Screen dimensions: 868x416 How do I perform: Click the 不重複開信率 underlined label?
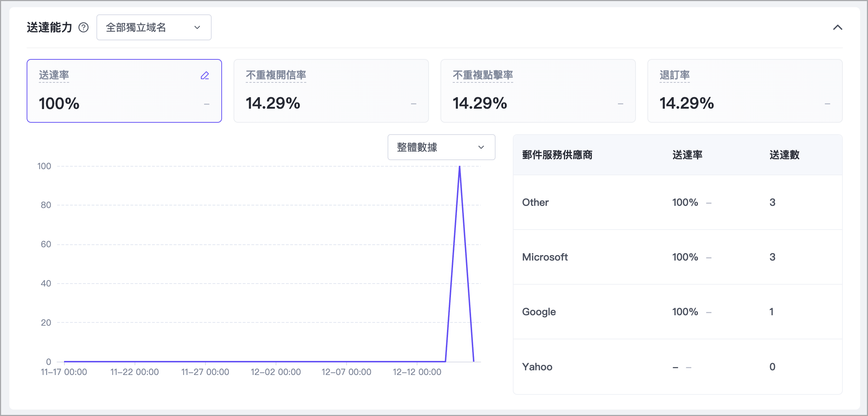tap(276, 75)
